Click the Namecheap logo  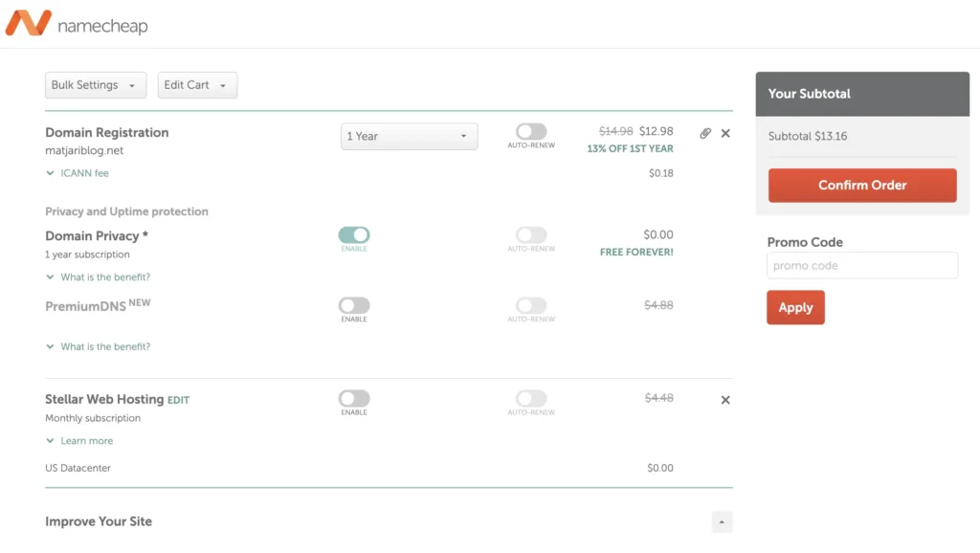[x=77, y=24]
